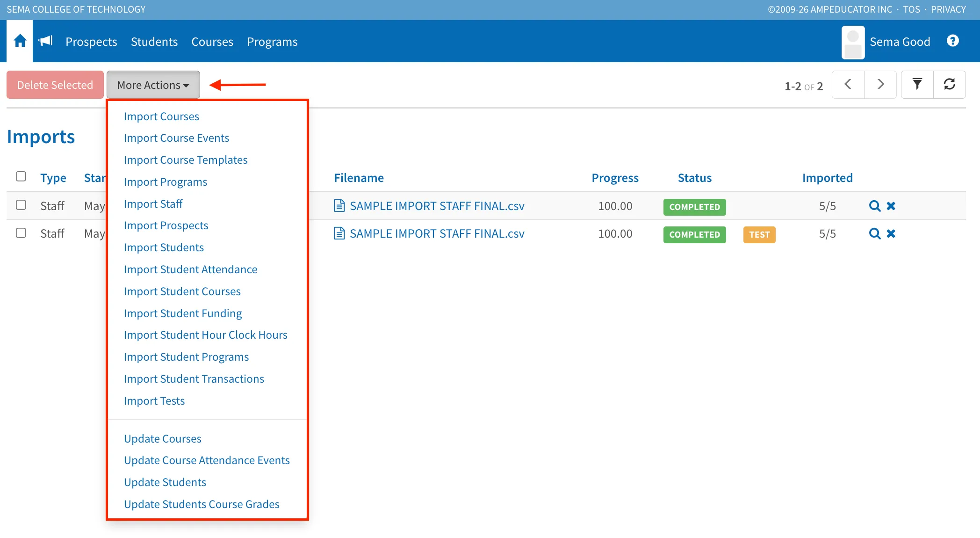Open the help question mark icon

click(x=953, y=41)
